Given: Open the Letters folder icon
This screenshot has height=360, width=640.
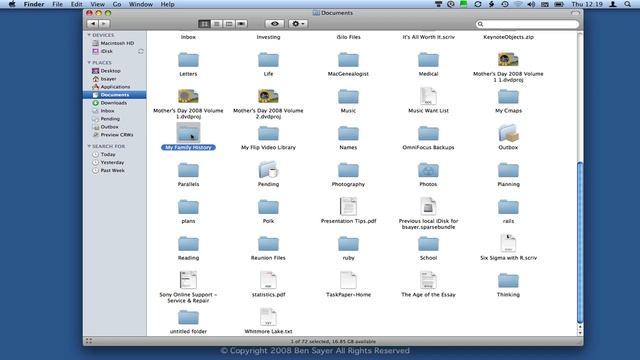Looking at the screenshot, I should tap(188, 60).
